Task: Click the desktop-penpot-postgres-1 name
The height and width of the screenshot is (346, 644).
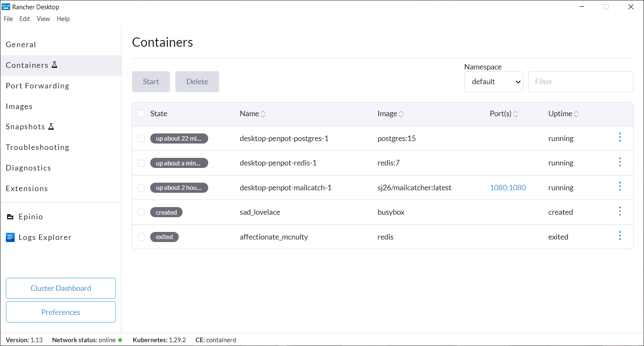Action: (x=284, y=138)
